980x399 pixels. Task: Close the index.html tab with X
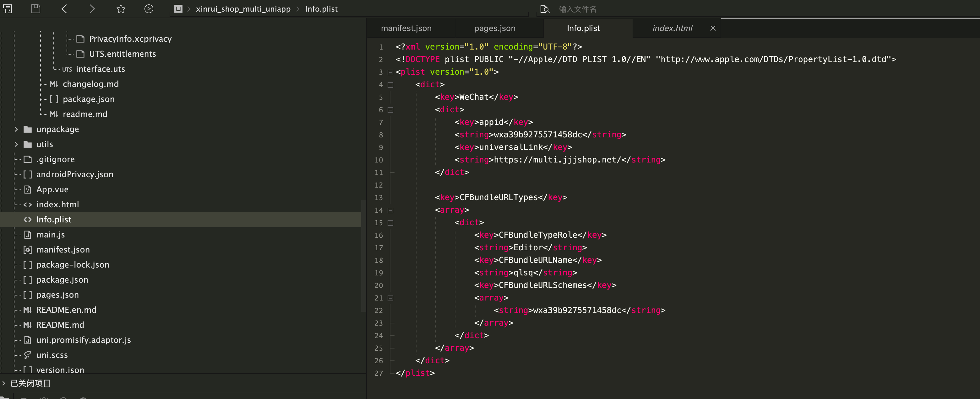click(713, 29)
